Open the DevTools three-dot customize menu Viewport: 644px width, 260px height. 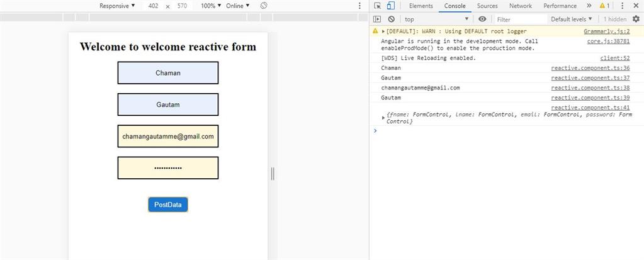(x=622, y=6)
